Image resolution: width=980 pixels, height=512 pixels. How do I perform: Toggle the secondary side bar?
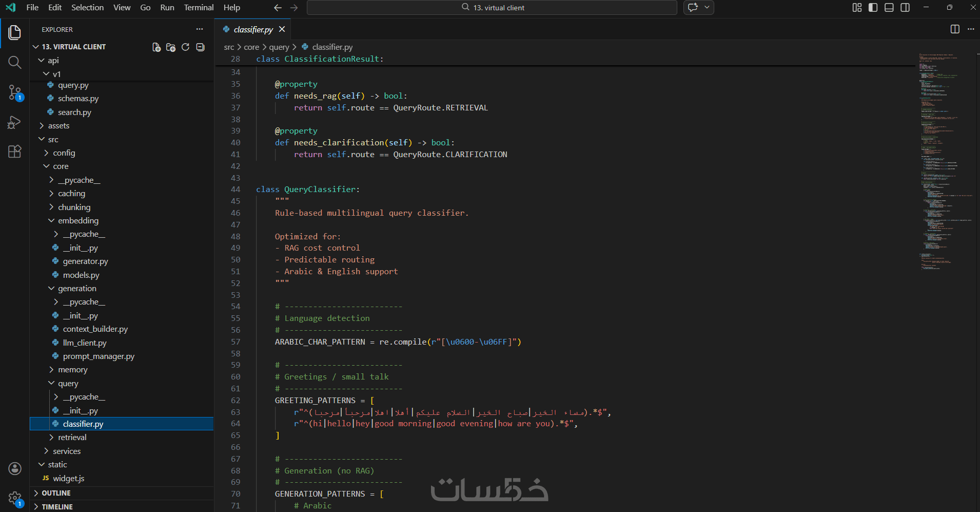click(905, 8)
